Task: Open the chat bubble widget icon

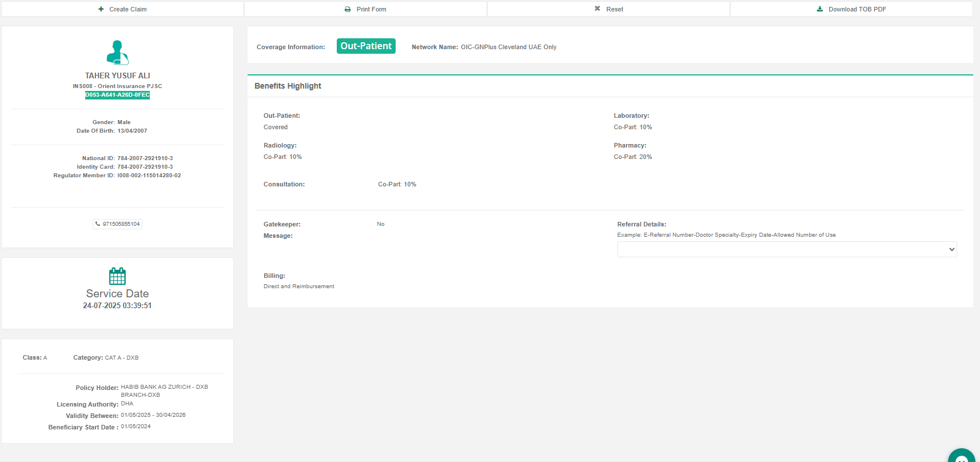Action: [962, 457]
